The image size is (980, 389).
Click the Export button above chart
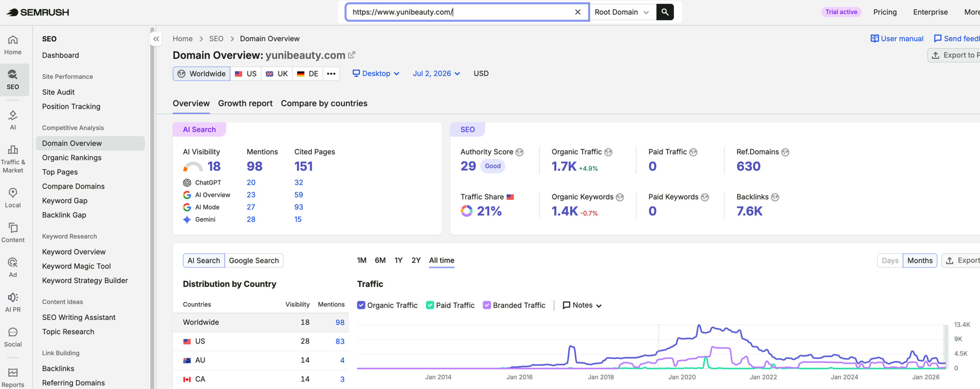[962, 260]
